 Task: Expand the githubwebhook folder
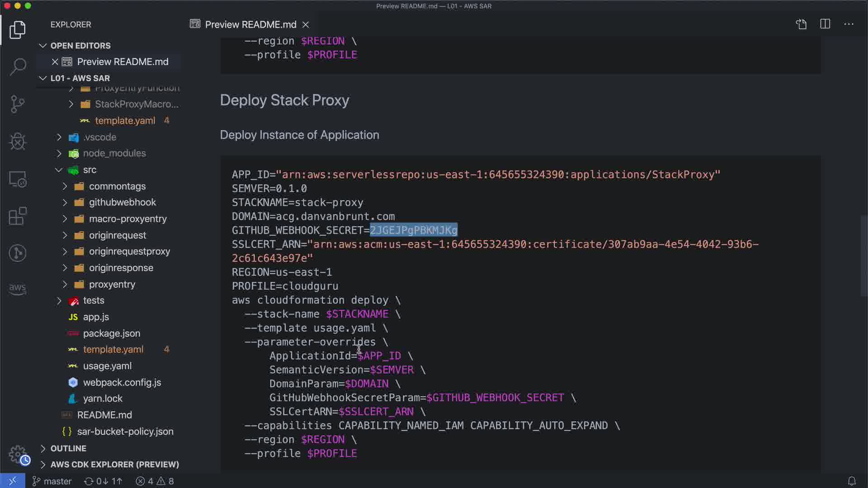122,202
